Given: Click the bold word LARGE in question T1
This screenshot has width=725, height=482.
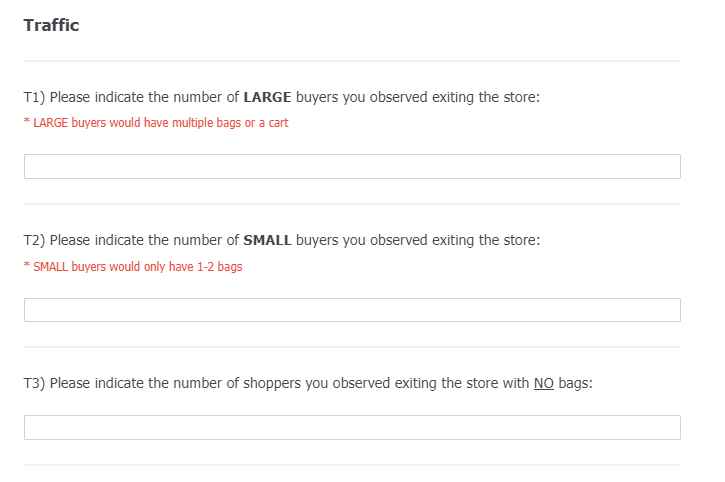Looking at the screenshot, I should (267, 97).
